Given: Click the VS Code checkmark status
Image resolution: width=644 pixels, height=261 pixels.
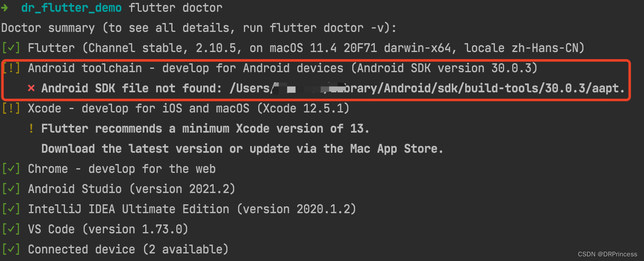Looking at the screenshot, I should pos(11,229).
